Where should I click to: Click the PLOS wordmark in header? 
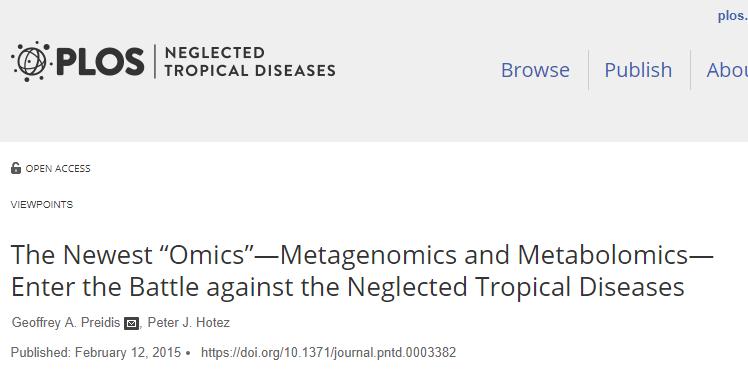click(100, 62)
